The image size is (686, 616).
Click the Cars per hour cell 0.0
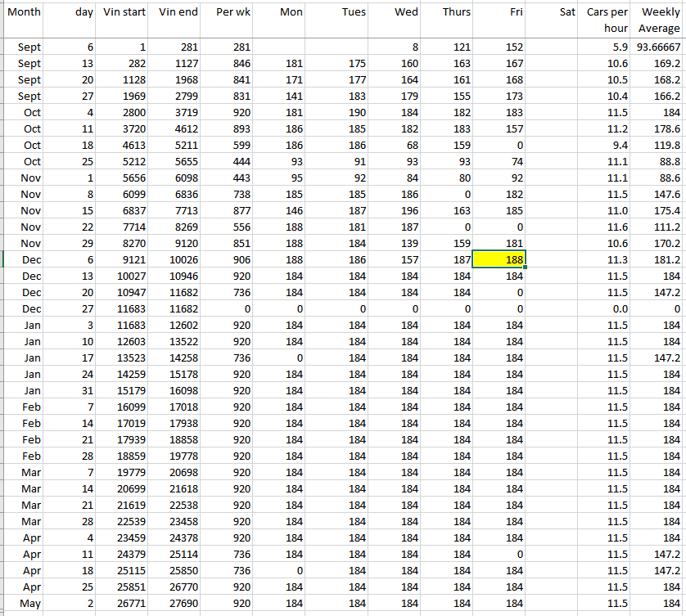607,308
